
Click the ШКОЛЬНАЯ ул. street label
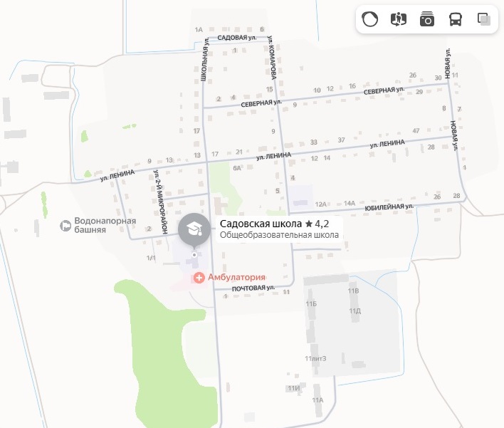[x=204, y=60]
